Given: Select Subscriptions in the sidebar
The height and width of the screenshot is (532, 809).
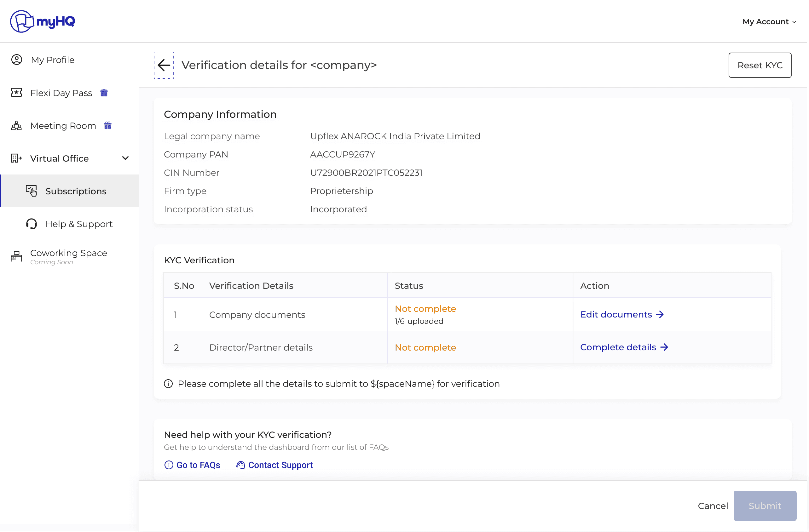Looking at the screenshot, I should [76, 191].
